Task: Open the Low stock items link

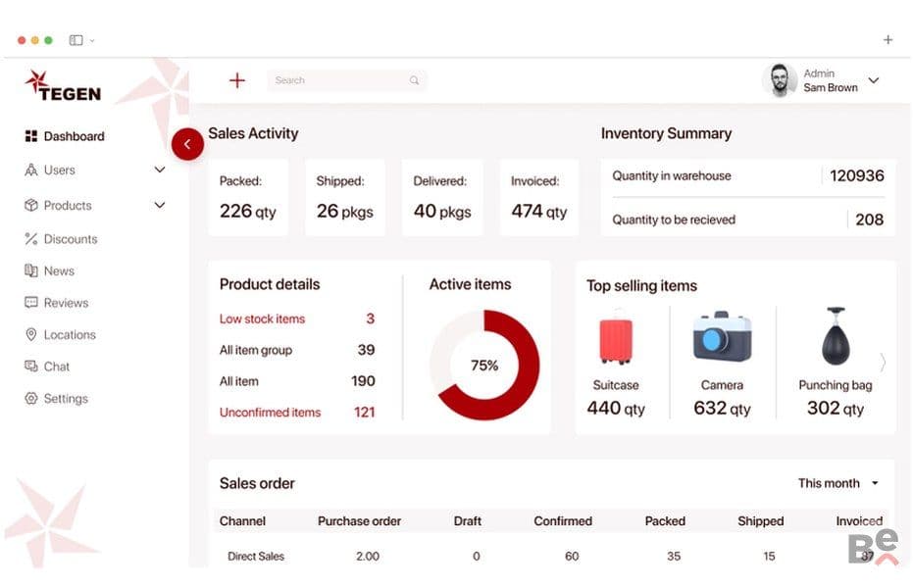Action: click(x=262, y=318)
